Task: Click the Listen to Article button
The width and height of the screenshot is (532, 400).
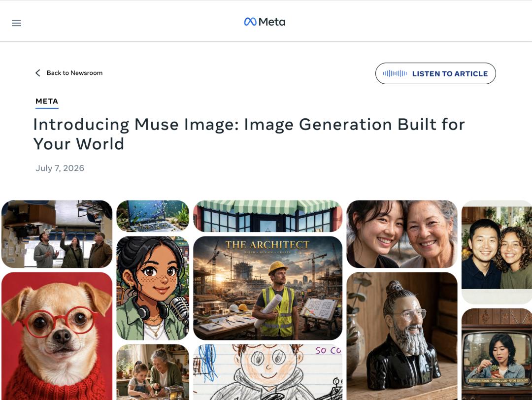Action: (435, 73)
